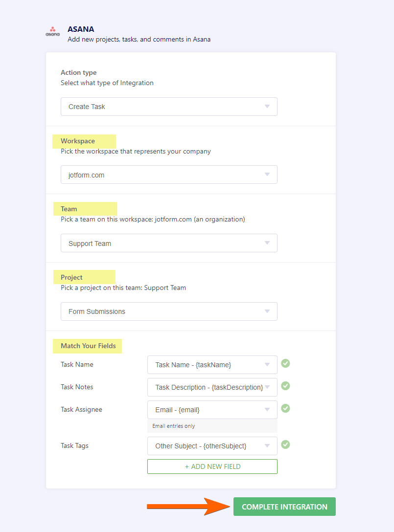Image resolution: width=394 pixels, height=532 pixels.
Task: Open the Team dropdown showing Support Team
Action: [169, 243]
